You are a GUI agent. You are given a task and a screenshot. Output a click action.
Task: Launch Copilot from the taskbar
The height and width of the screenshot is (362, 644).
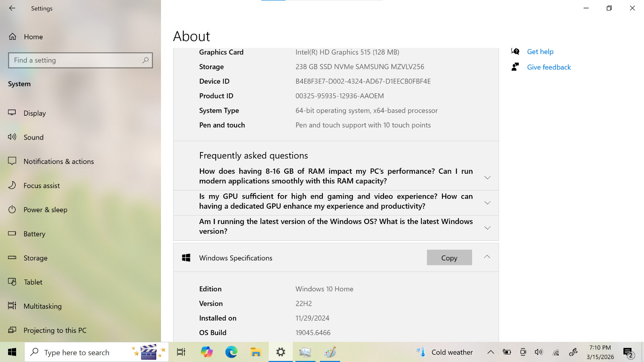206,352
